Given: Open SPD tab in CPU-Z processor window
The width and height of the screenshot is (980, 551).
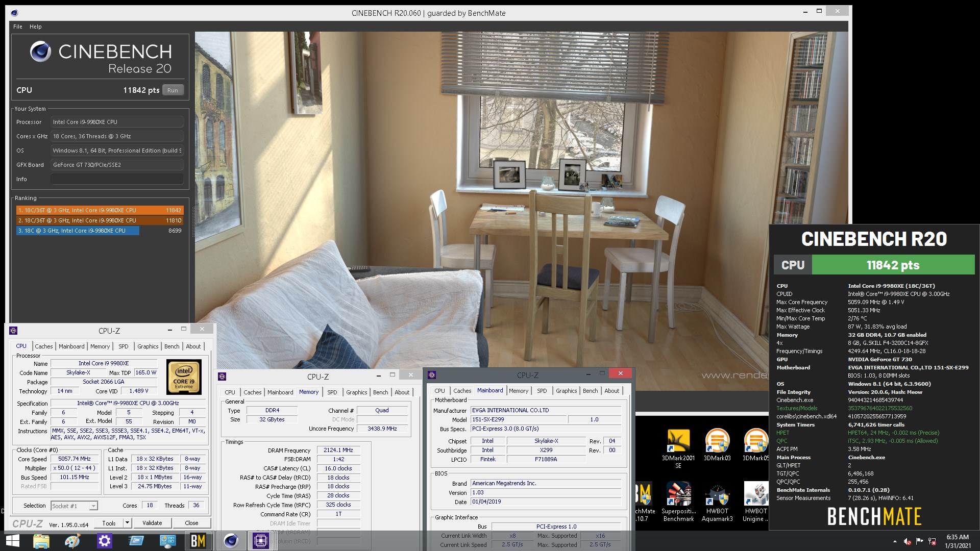Looking at the screenshot, I should tap(124, 346).
